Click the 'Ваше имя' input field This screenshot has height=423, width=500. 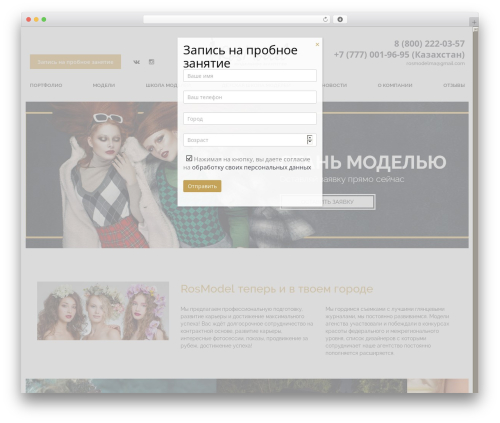250,76
